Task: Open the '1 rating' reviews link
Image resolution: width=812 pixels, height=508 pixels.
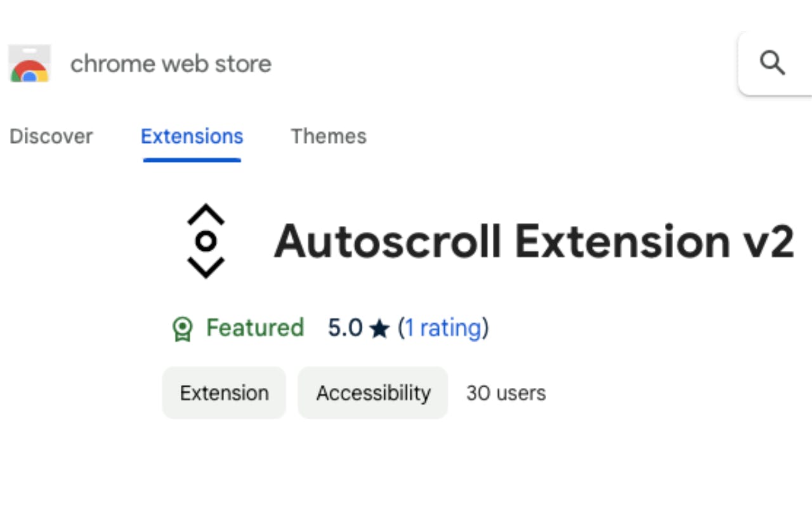Action: [443, 328]
